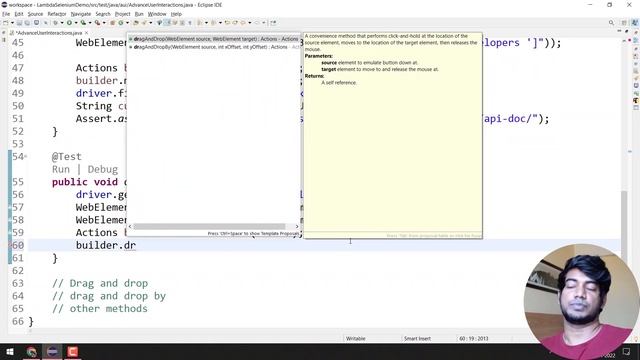Screen dimensions: 640x360
Task: Toggle Mark Occurrences highlighting
Action: pyautogui.click(x=167, y=22)
